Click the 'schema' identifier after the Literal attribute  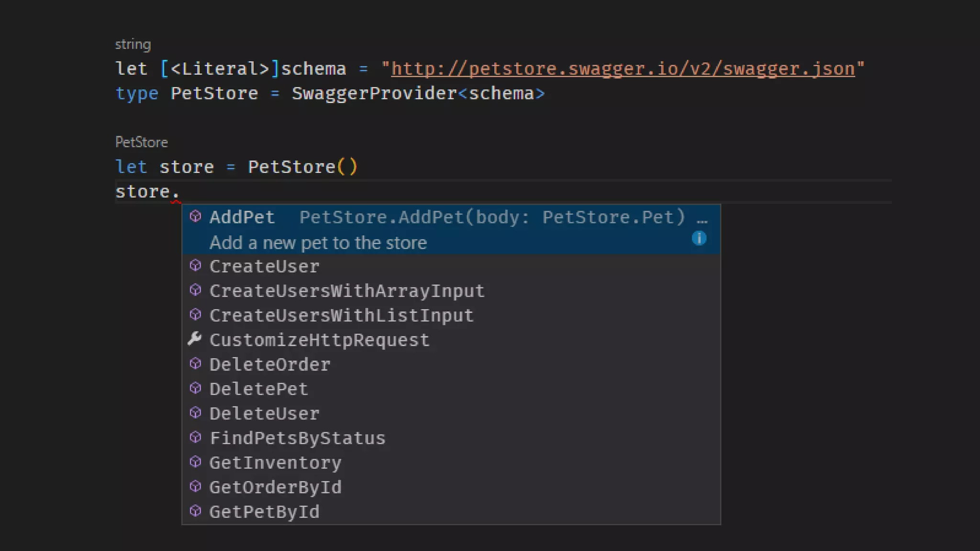[313, 69]
